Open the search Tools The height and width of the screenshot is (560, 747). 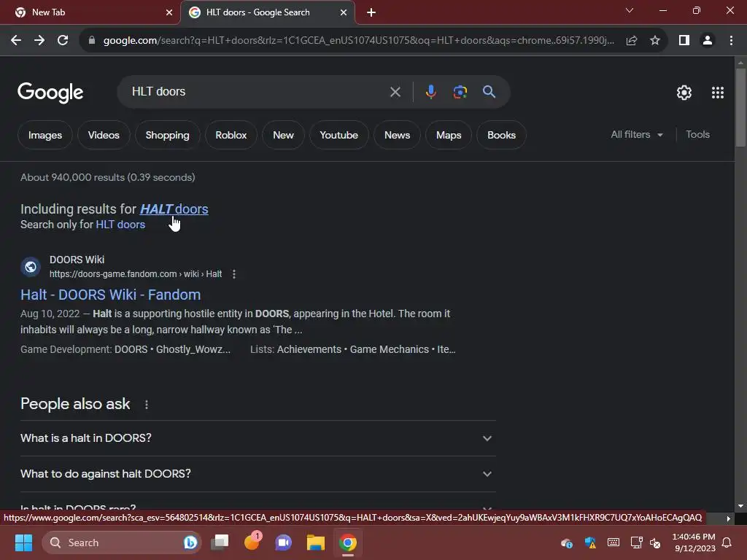point(697,135)
